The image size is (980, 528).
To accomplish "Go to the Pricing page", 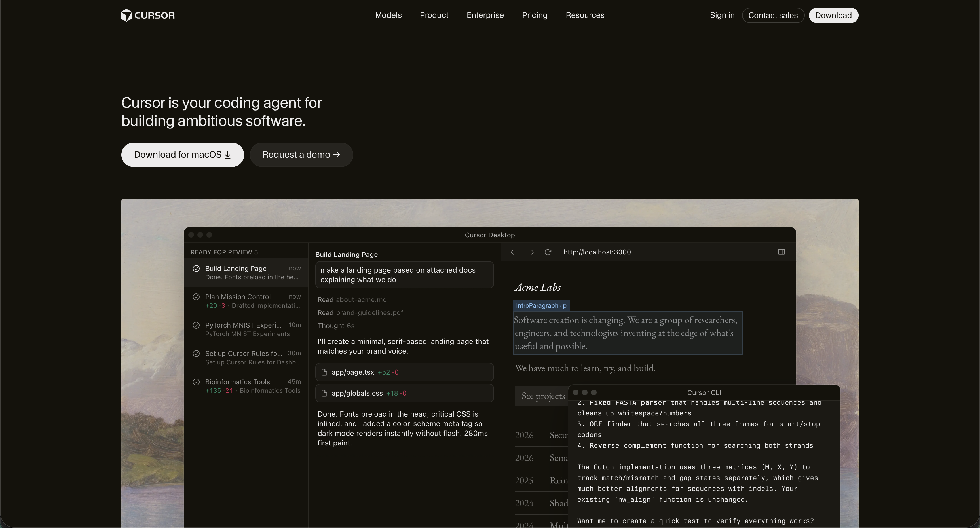I will pyautogui.click(x=535, y=15).
